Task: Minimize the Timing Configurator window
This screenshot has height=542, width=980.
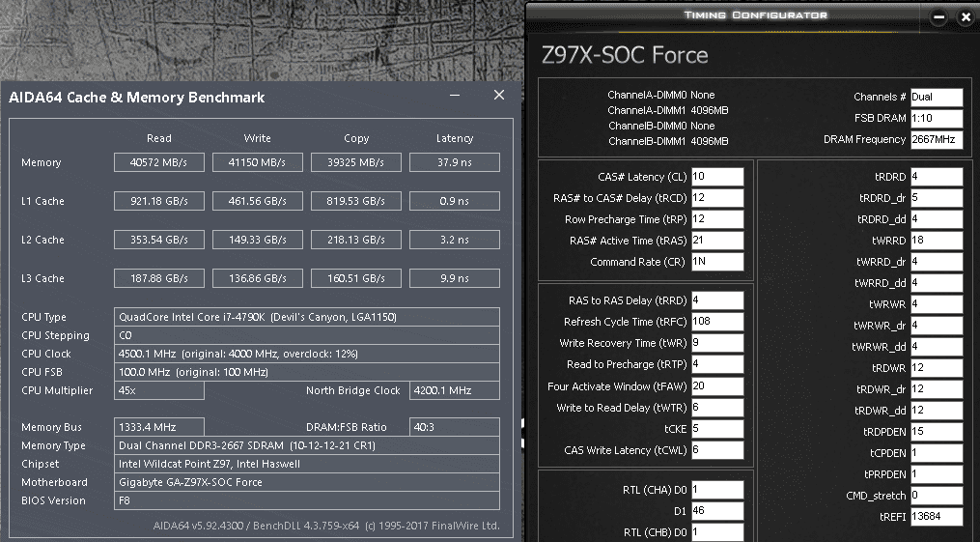Action: coord(938,17)
